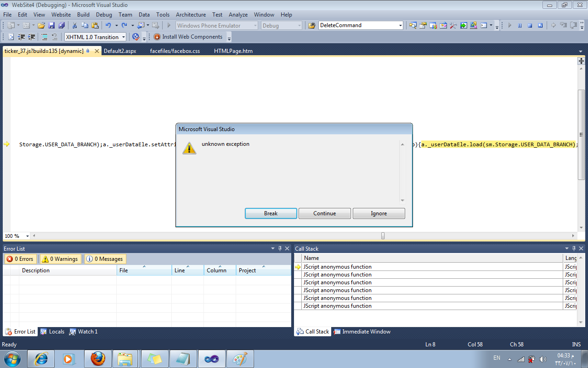Click the File column header in Error List
This screenshot has height=368, width=588.
144,270
